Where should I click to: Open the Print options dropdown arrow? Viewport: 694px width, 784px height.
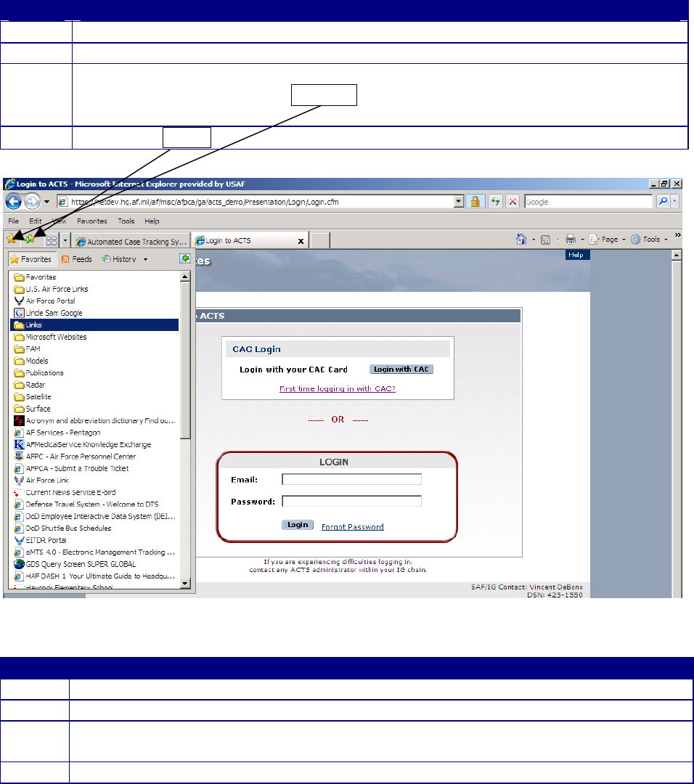(x=582, y=240)
